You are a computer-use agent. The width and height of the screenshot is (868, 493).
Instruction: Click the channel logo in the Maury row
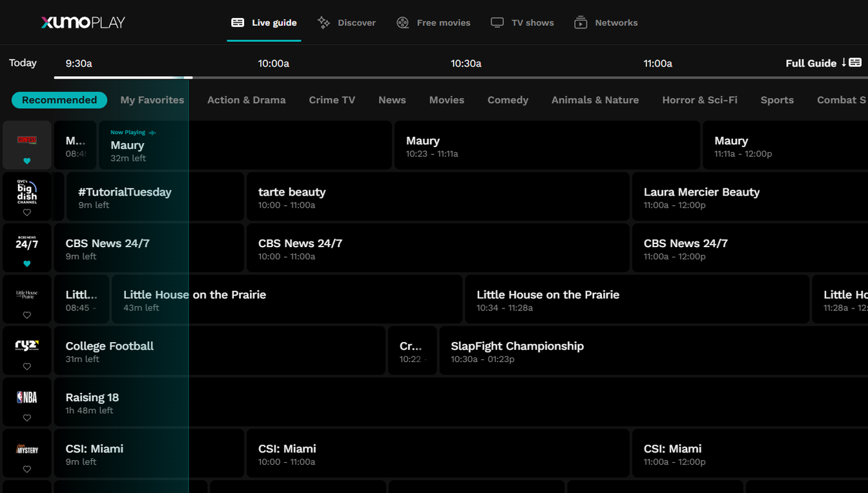27,140
